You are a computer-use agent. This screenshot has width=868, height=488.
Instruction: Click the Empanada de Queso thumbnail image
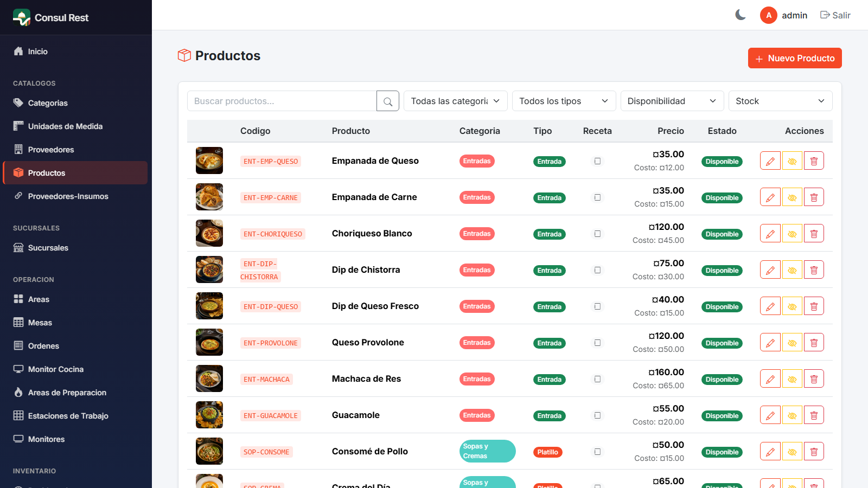tap(209, 160)
